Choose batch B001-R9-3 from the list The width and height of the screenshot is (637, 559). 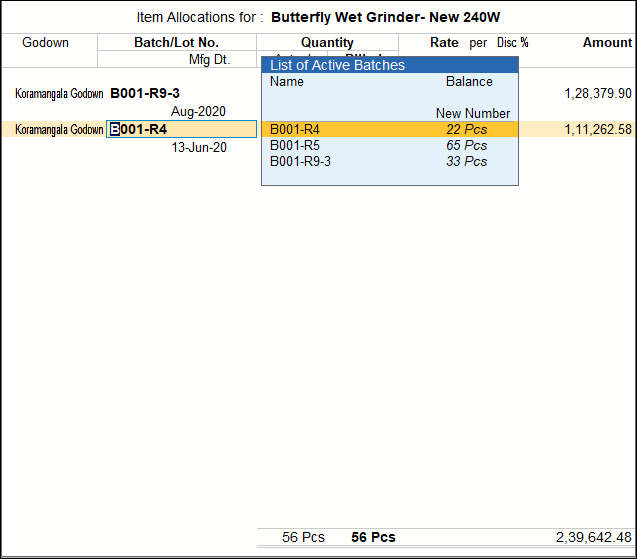(x=390, y=161)
